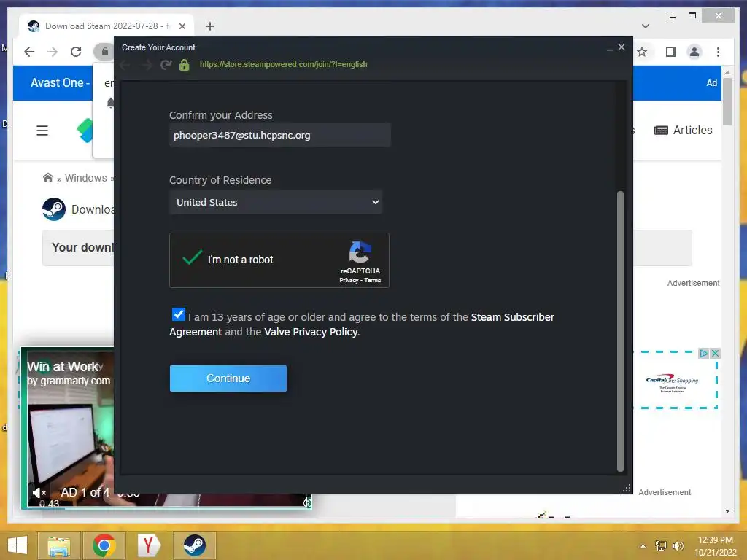The image size is (747, 560).
Task: Click the Steam dialog vertical scrollbar
Action: 620,331
